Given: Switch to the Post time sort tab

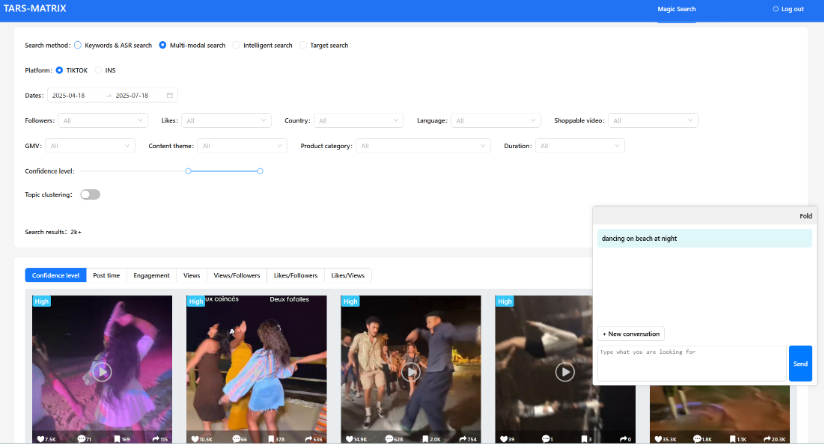Looking at the screenshot, I should coord(106,275).
